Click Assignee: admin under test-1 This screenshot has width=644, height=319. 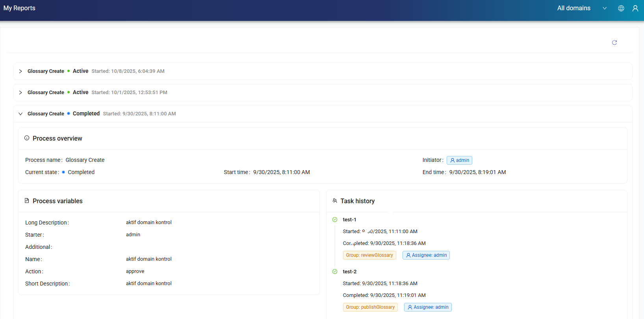point(426,255)
